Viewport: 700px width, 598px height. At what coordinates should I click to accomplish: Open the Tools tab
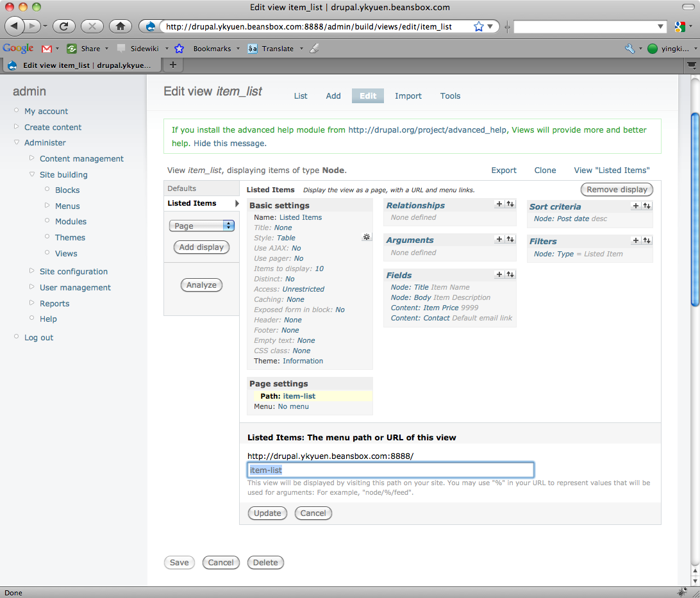point(450,96)
